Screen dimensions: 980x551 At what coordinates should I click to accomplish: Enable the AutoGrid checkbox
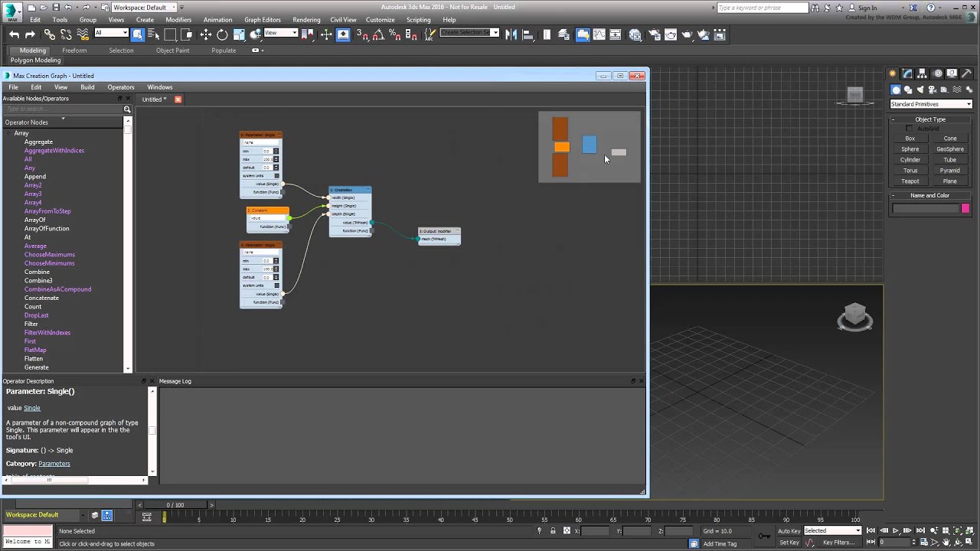tap(910, 129)
